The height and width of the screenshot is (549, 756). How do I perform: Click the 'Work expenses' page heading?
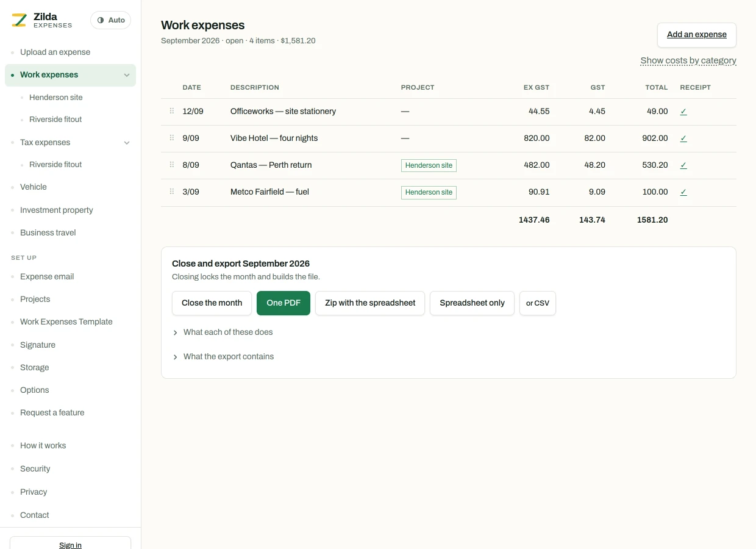point(203,25)
